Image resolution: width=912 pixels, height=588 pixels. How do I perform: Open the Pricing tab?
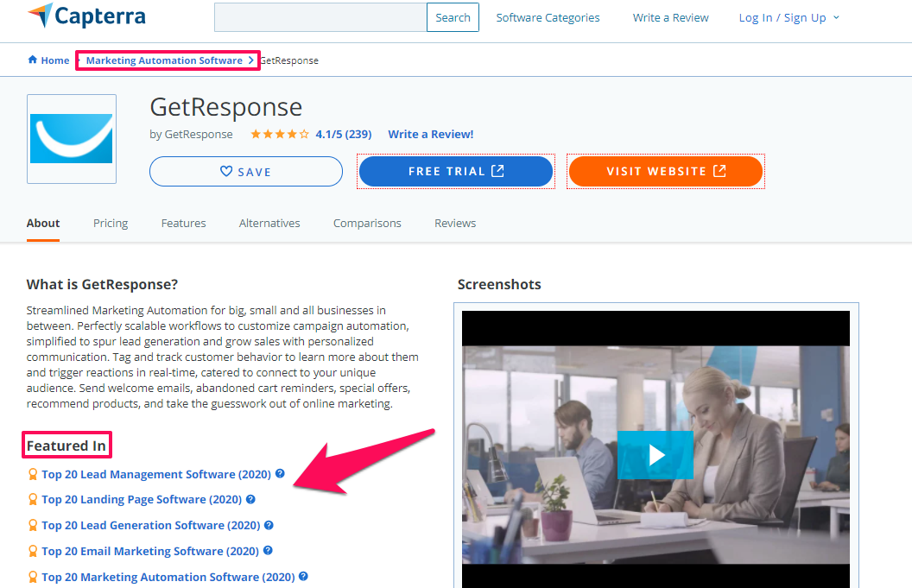point(111,223)
